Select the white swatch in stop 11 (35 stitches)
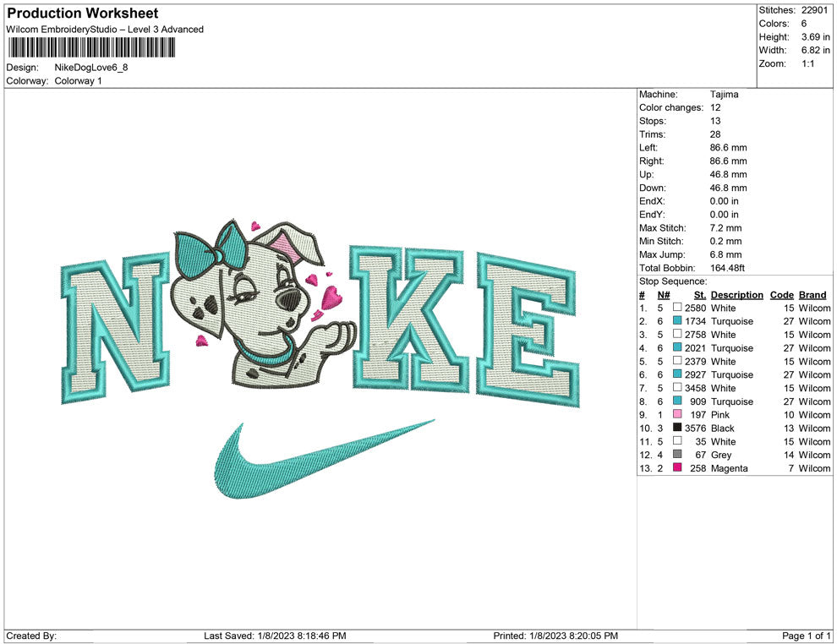Image resolution: width=837 pixels, height=644 pixels. (677, 440)
